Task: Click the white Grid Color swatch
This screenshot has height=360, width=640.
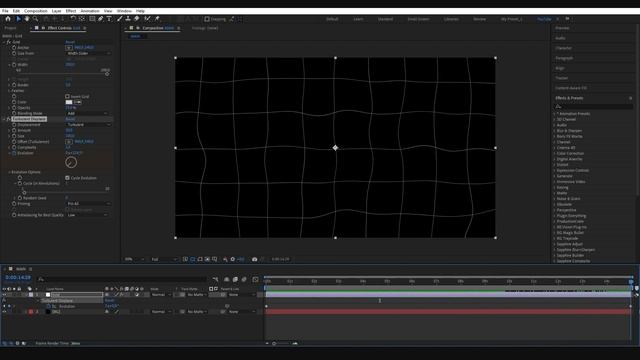Action: point(69,102)
